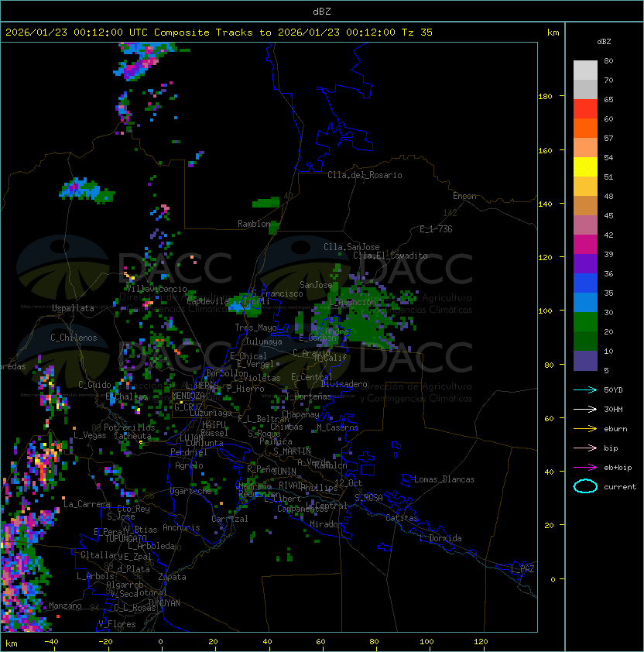Image resolution: width=644 pixels, height=652 pixels.
Task: Click the 'Clla.SanJose' map label
Action: click(x=351, y=247)
